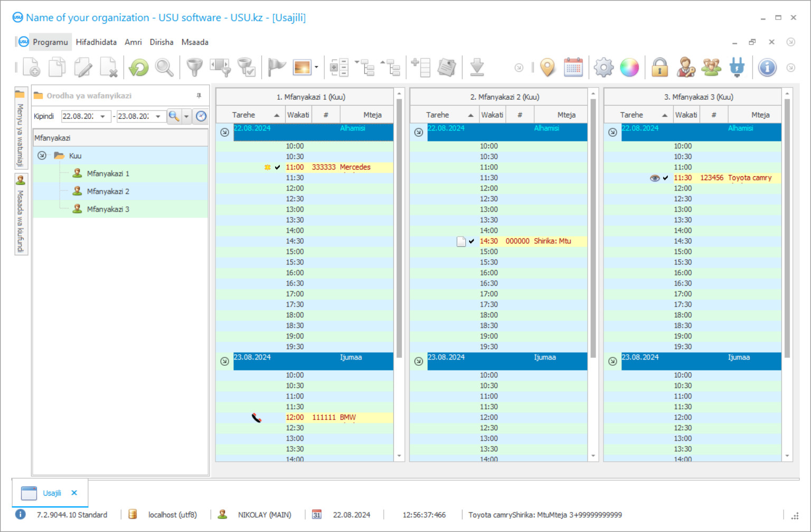Click the expand all tree icon
Image resolution: width=811 pixels, height=532 pixels.
(x=365, y=68)
